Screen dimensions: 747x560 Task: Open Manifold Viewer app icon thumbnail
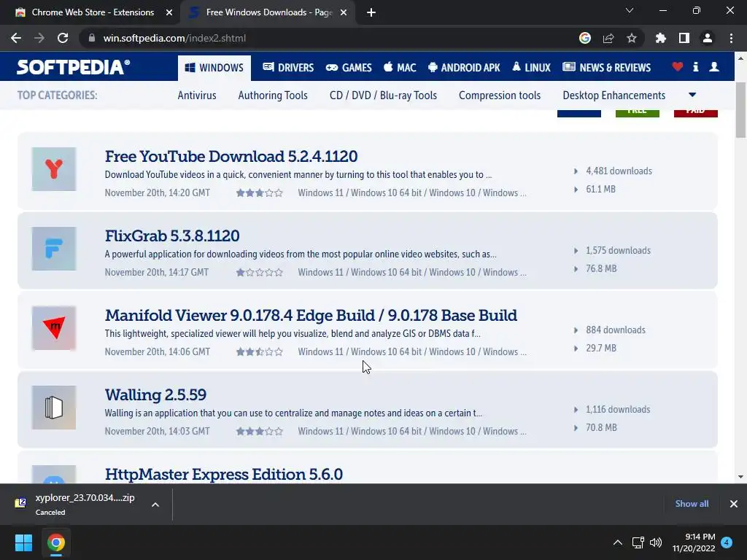tap(54, 328)
